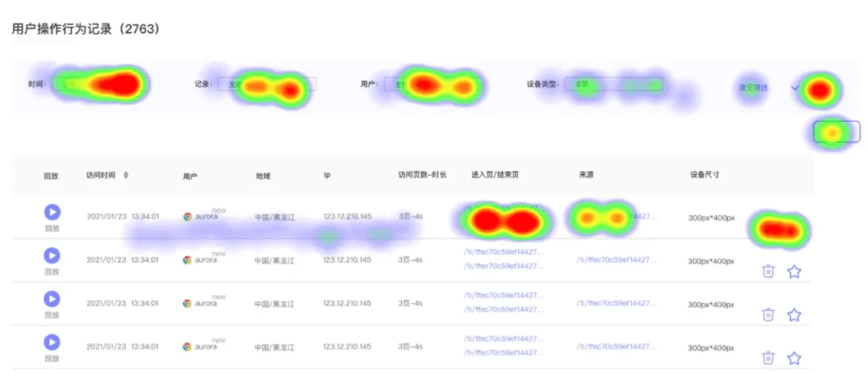Click 中国/黑龙江 in the fourth row

275,348
